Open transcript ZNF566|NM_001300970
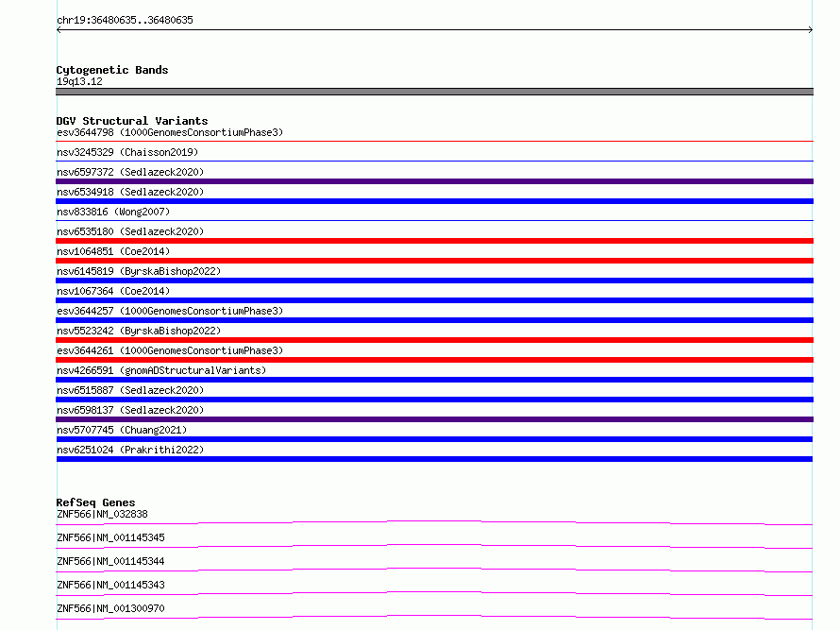The image size is (840, 630). (110, 608)
